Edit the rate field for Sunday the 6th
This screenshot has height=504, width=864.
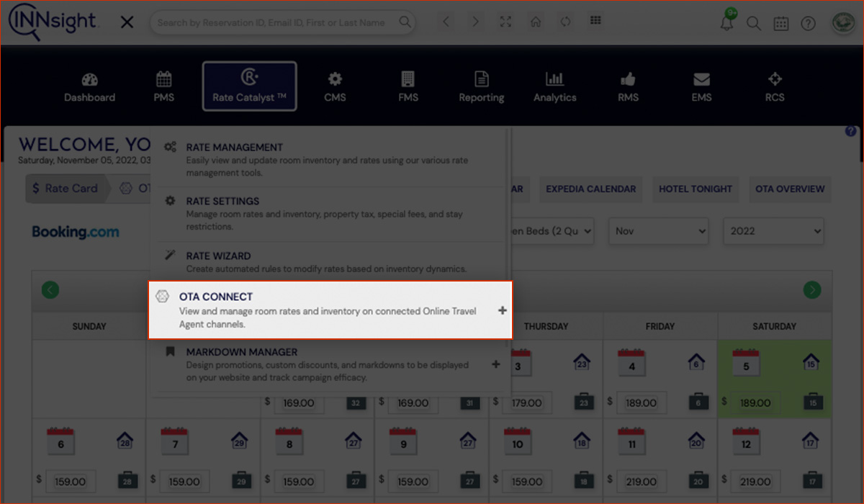pyautogui.click(x=70, y=482)
